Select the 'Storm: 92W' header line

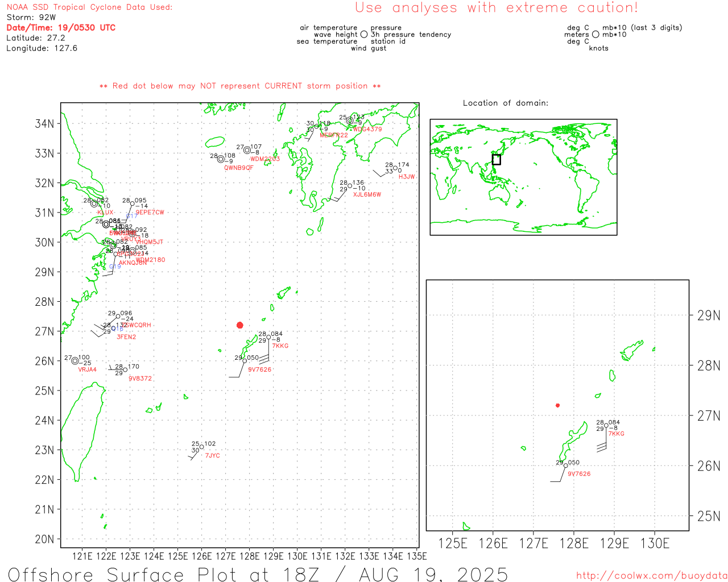[31, 18]
